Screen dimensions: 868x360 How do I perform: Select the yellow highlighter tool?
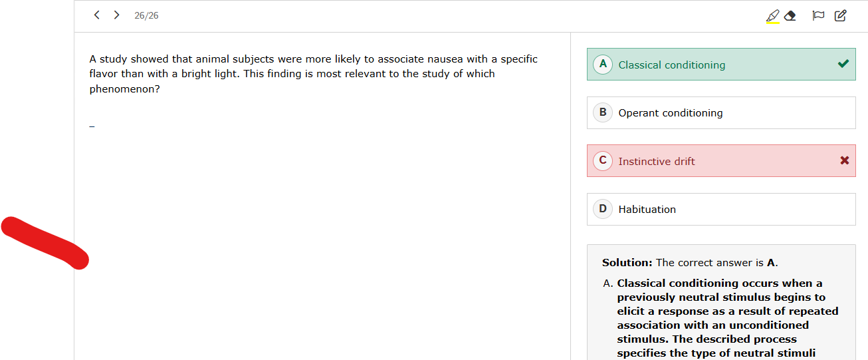point(772,16)
